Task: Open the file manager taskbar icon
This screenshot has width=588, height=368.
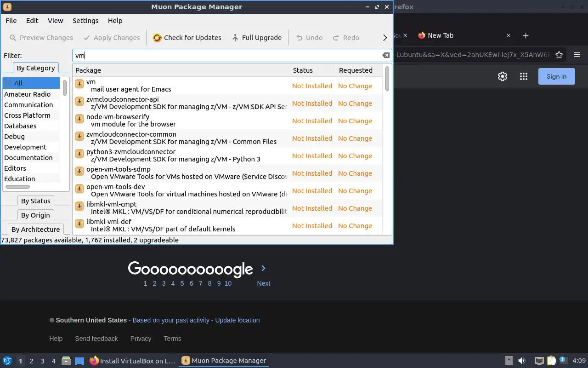Action: click(x=66, y=361)
